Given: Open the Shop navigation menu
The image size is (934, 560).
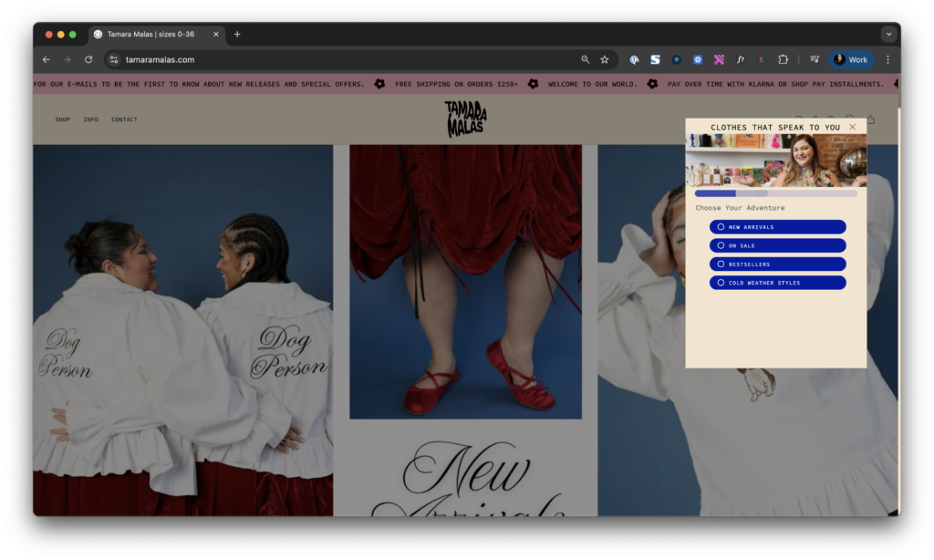Looking at the screenshot, I should [x=62, y=119].
